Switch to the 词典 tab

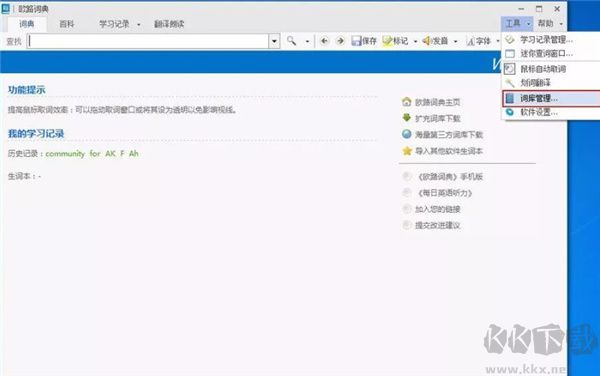(x=27, y=24)
